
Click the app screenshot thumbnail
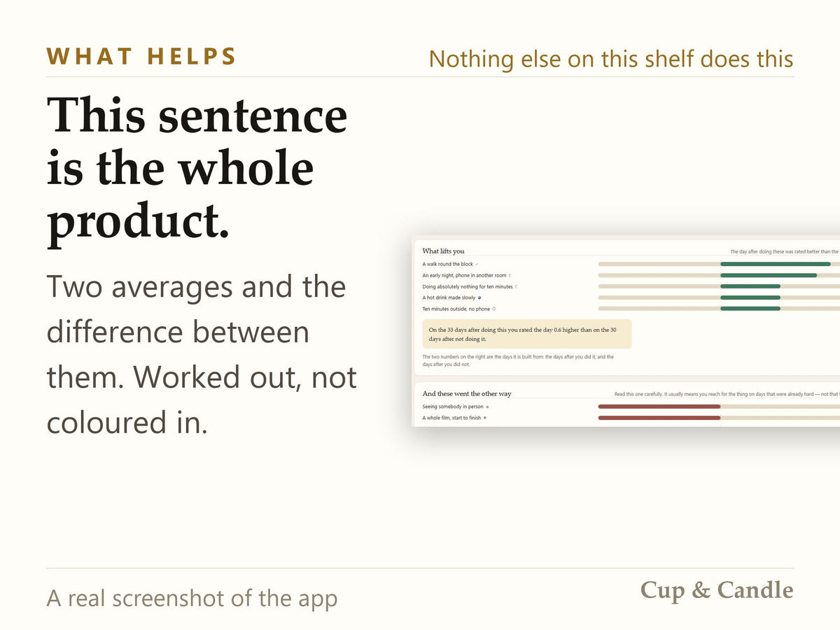coord(626,331)
